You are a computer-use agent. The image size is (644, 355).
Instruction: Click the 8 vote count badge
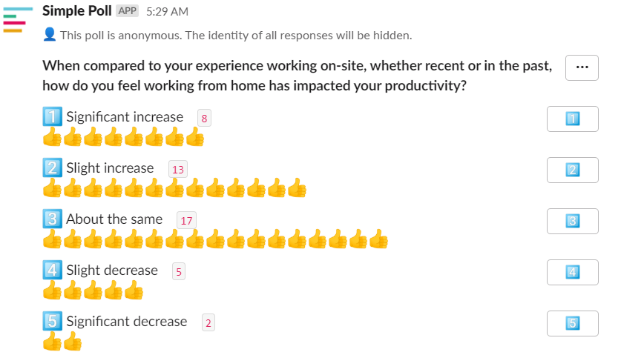tap(204, 118)
